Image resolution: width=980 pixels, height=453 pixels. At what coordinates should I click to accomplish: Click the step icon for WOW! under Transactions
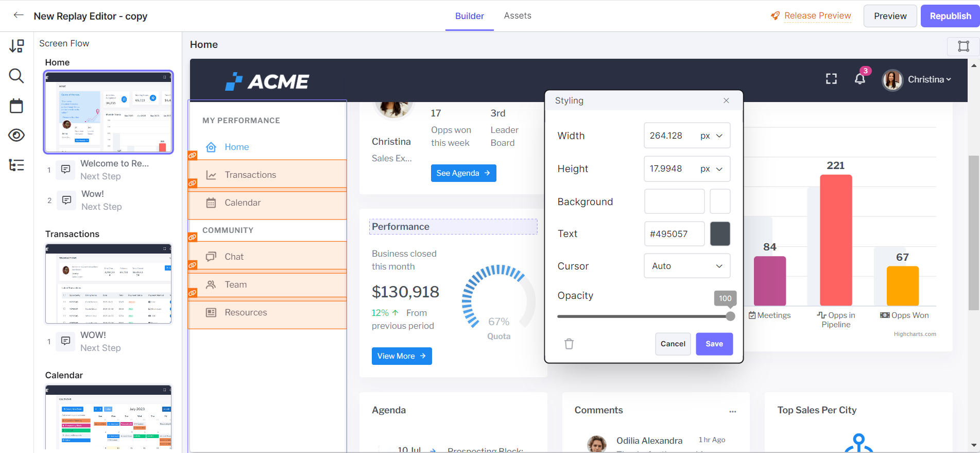(66, 341)
